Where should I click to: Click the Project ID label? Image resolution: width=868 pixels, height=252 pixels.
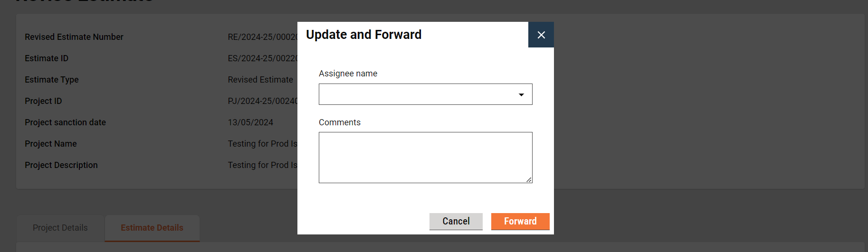(x=43, y=101)
